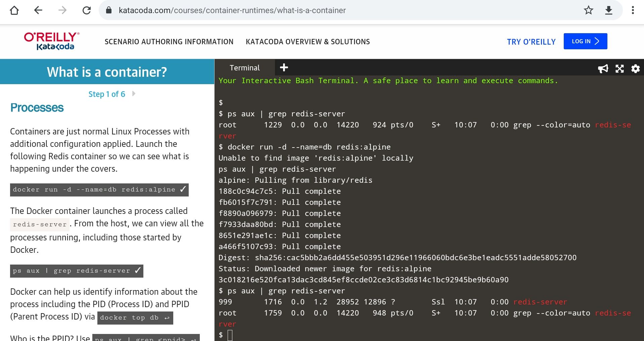This screenshot has width=644, height=341.
Task: Click the container ID 3c018216e520 line
Action: (x=364, y=280)
